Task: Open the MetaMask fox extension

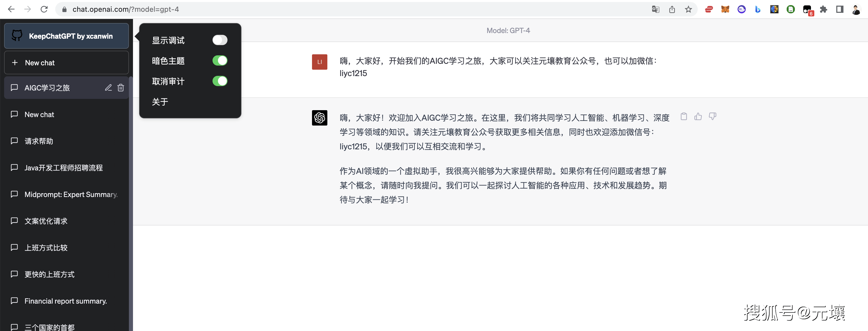Action: click(725, 9)
